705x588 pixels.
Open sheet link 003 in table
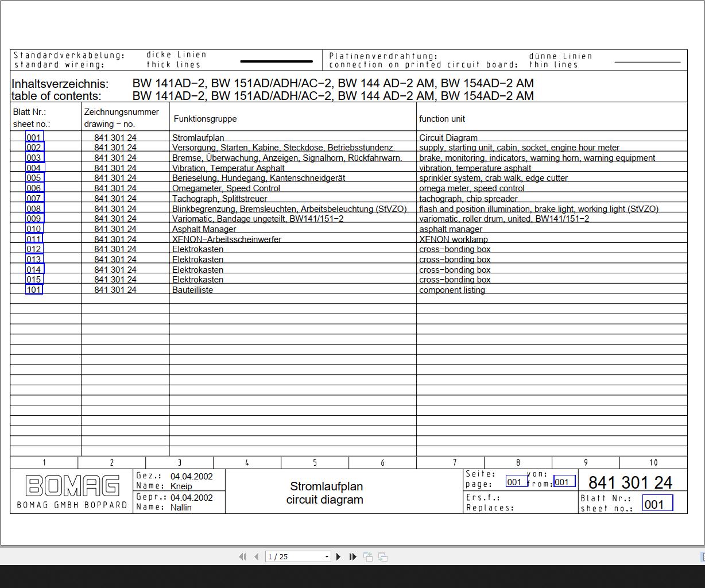pyautogui.click(x=34, y=158)
